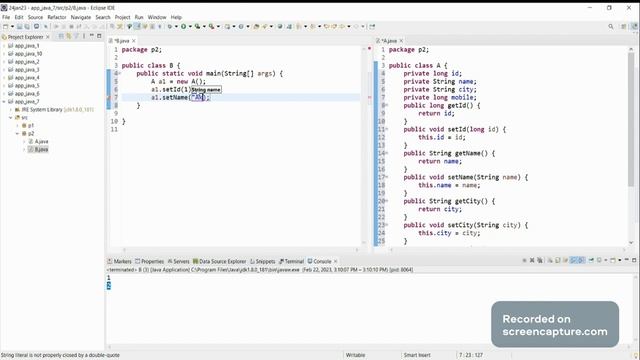
Task: Maximize the Project Explorer view
Action: click(99, 36)
